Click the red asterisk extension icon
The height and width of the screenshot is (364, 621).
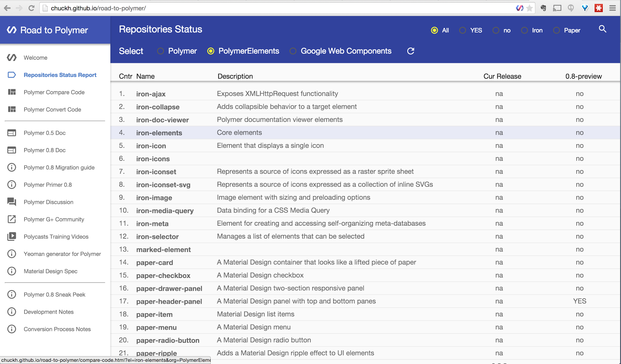point(599,8)
